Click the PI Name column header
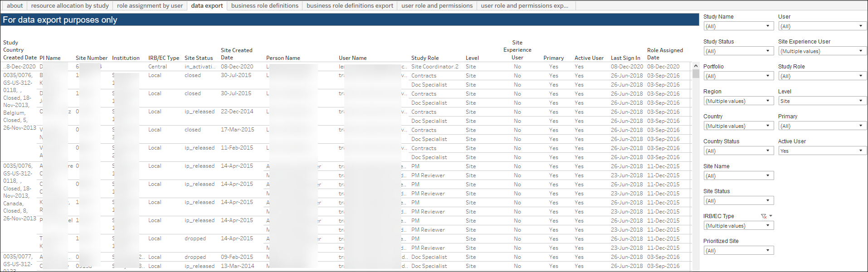The height and width of the screenshot is (272, 868). tap(50, 58)
